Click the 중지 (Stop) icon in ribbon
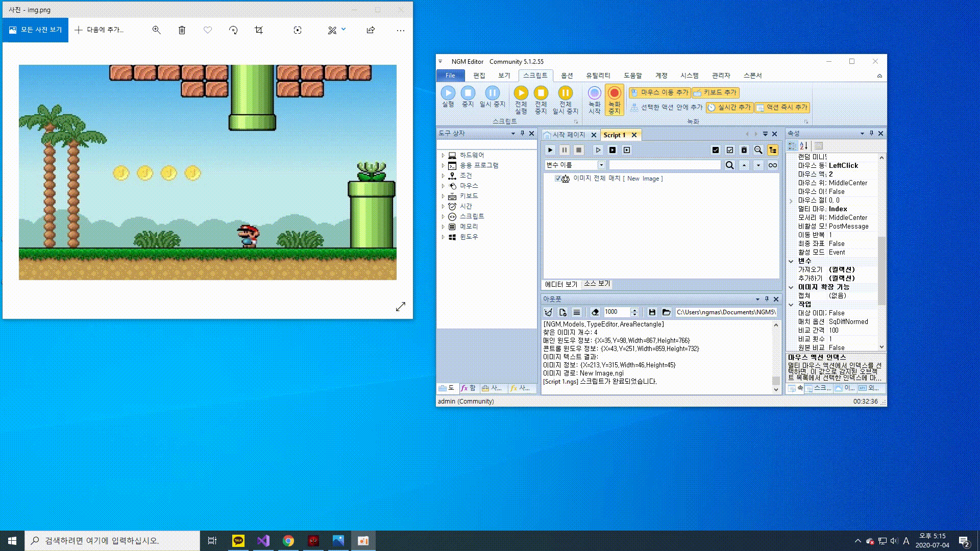Screen dimensions: 980x551 (x=468, y=93)
